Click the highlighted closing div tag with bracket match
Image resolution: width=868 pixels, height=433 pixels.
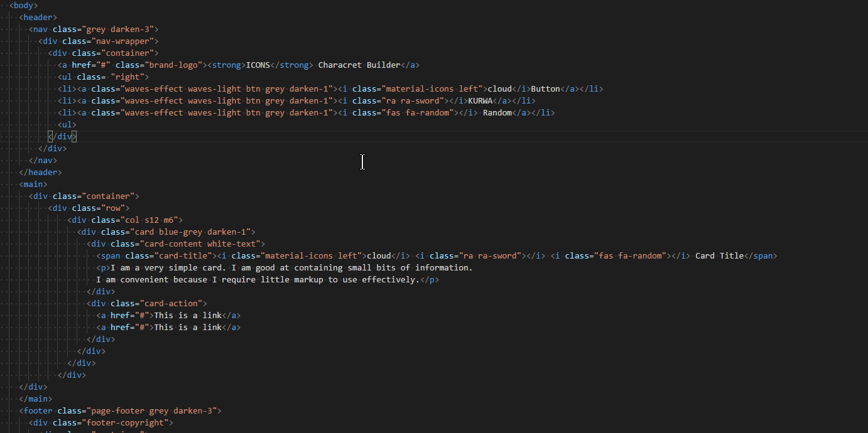pyautogui.click(x=62, y=136)
